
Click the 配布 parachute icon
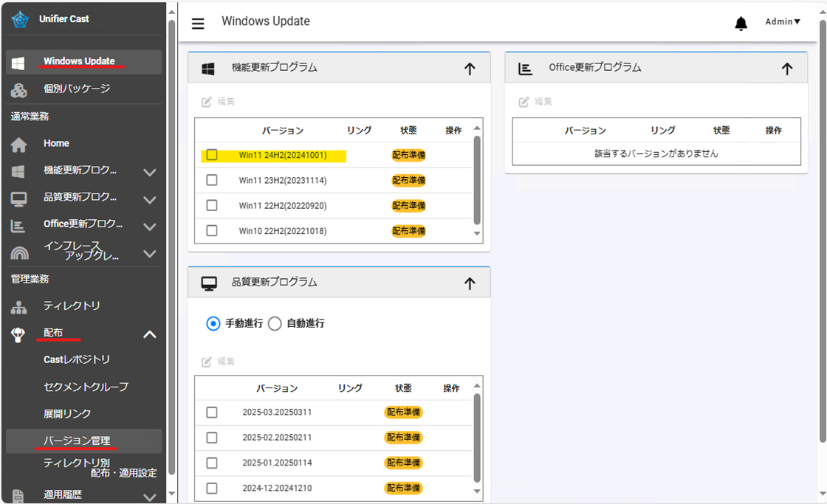tap(18, 335)
